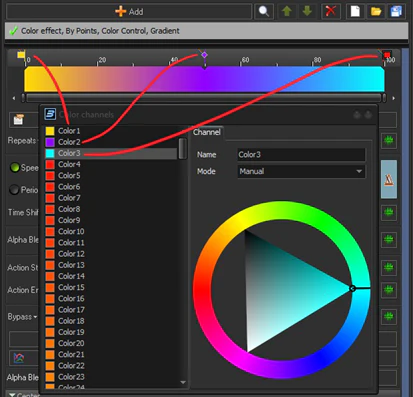Save with blue floppy disk icon
Viewport: 413px width, 397px height.
coord(396,12)
